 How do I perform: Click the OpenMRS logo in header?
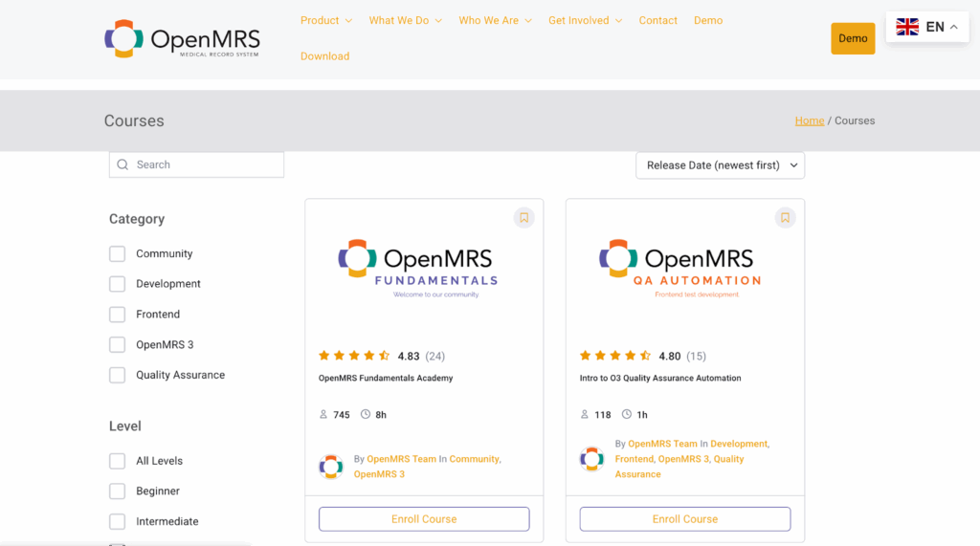182,39
